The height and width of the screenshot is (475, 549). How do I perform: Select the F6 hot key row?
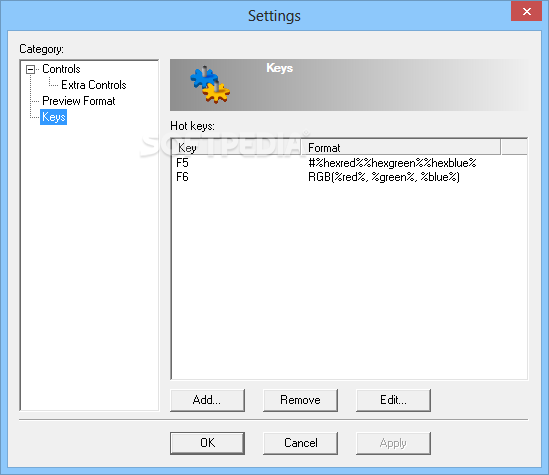click(x=349, y=177)
